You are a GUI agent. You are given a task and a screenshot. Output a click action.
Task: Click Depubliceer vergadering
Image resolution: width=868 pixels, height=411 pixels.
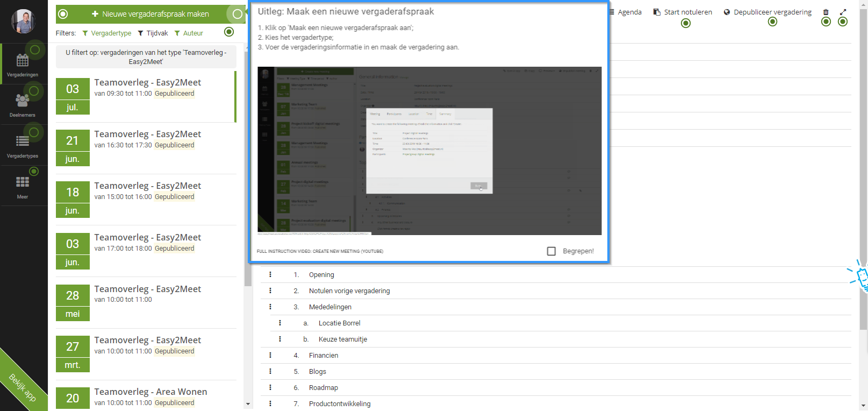point(767,12)
